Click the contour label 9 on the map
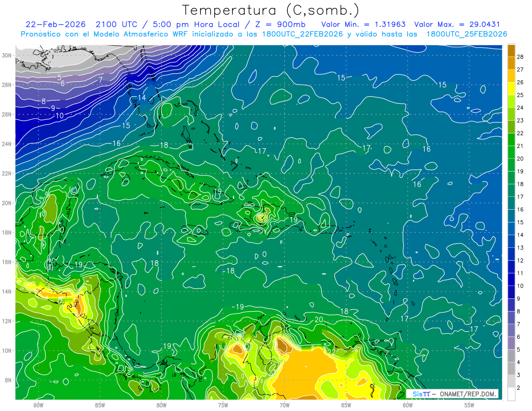This screenshot has height=411, width=532. [x=53, y=108]
